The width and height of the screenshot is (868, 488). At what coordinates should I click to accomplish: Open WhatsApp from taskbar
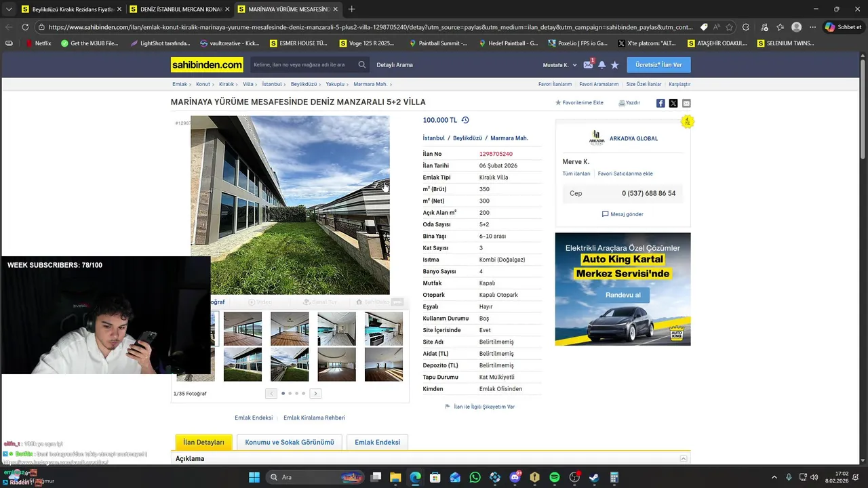475,477
